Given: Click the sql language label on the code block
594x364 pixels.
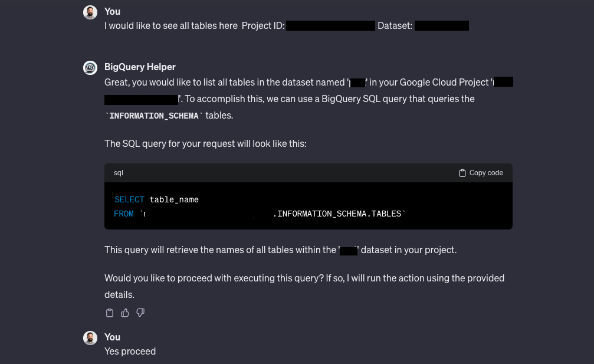Looking at the screenshot, I should click(x=118, y=173).
